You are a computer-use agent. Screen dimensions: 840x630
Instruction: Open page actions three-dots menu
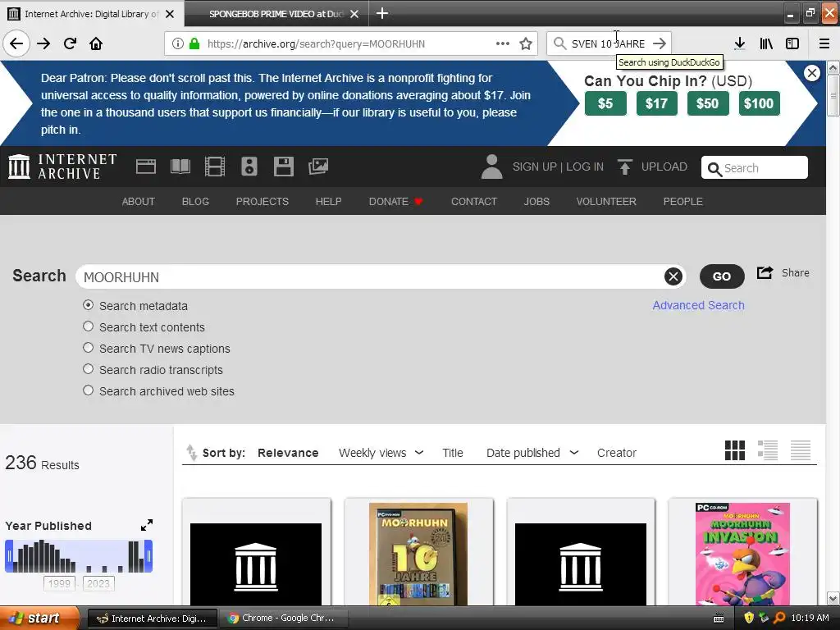tap(503, 43)
